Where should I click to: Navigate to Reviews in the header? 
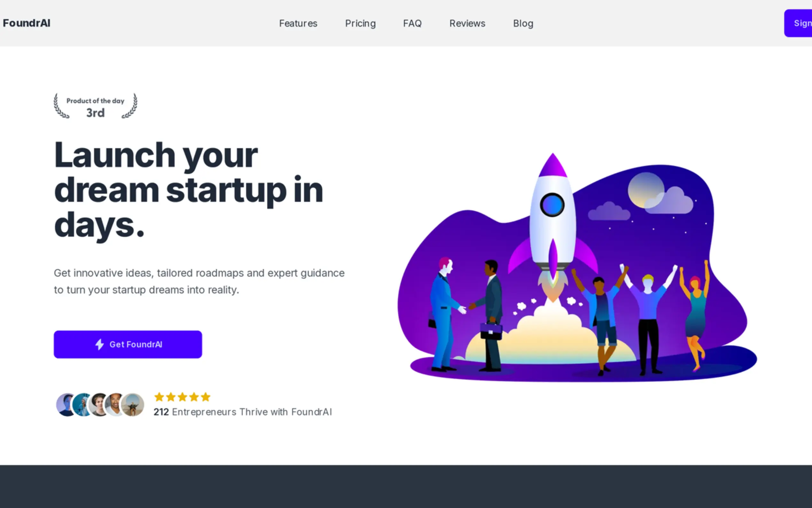point(467,24)
